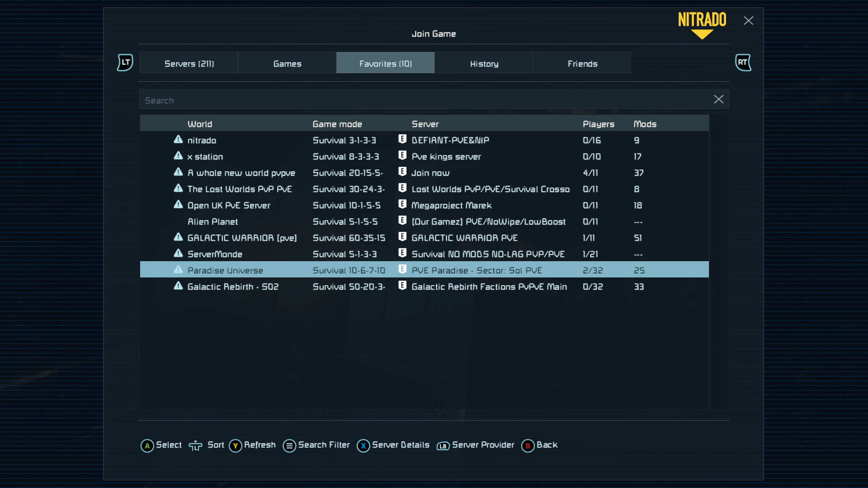This screenshot has width=868, height=488.
Task: Click warning icon beside Paradise Universe
Action: coord(178,270)
